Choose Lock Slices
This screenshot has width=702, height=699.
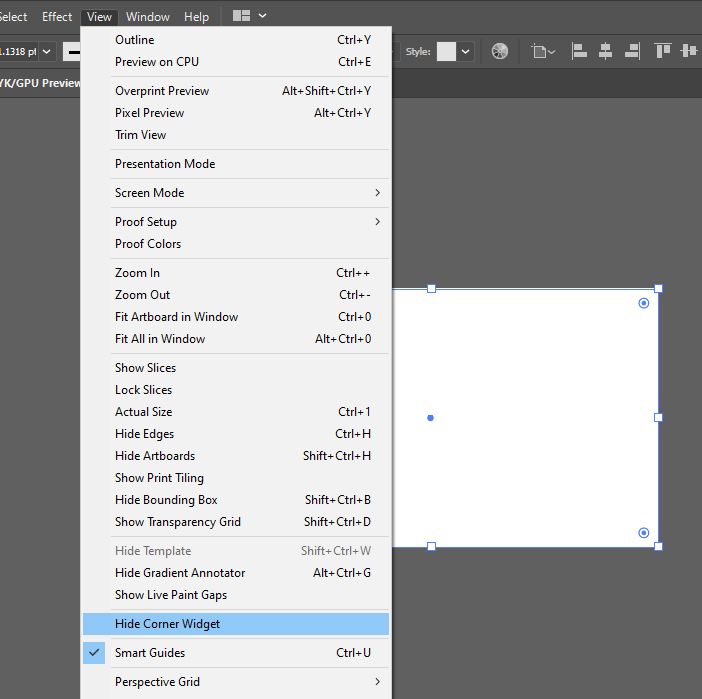pyautogui.click(x=236, y=390)
